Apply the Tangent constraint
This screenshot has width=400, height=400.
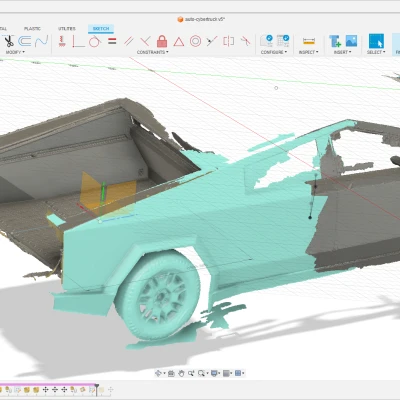pos(95,41)
